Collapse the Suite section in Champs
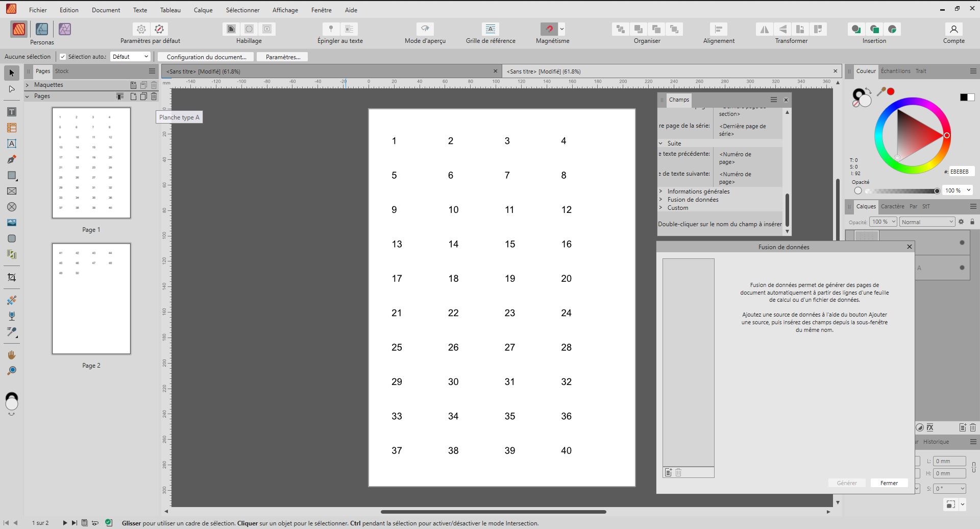980x529 pixels. click(x=660, y=143)
